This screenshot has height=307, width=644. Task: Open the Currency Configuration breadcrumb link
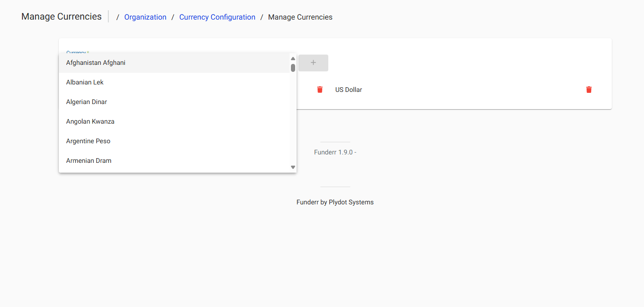[x=217, y=17]
